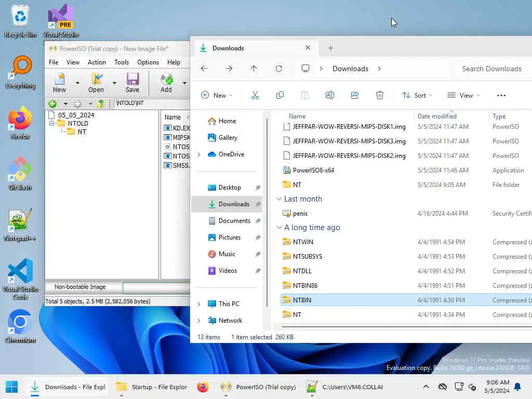Select Everything desktop shortcut

(x=20, y=72)
